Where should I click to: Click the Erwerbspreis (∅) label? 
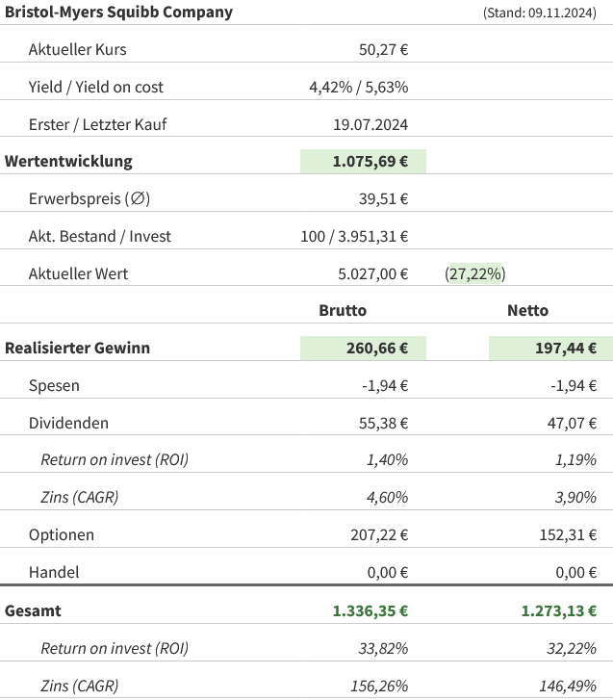89,199
